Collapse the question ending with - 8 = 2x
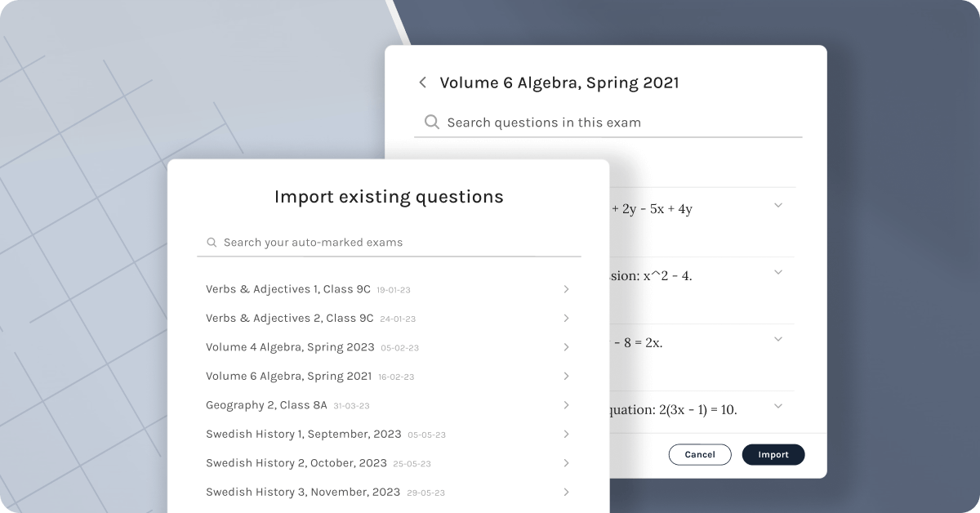Screen dimensions: 980x513 click(778, 339)
